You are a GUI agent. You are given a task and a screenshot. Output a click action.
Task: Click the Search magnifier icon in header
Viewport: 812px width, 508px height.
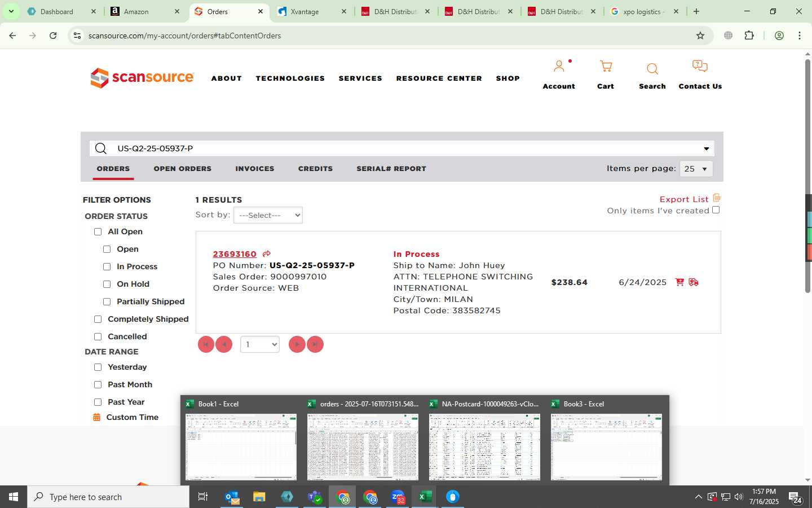tap(652, 69)
